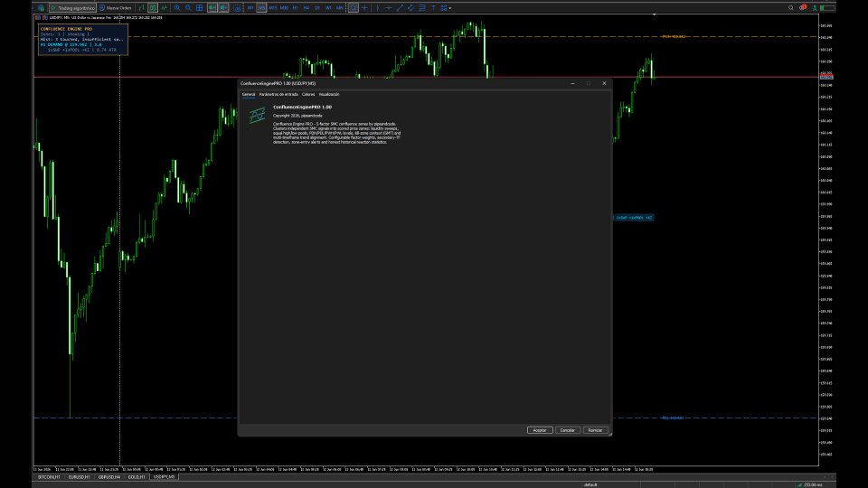Click the leftmost market icon in toolbar
Image resolution: width=868 pixels, height=488 pixels.
tap(41, 8)
